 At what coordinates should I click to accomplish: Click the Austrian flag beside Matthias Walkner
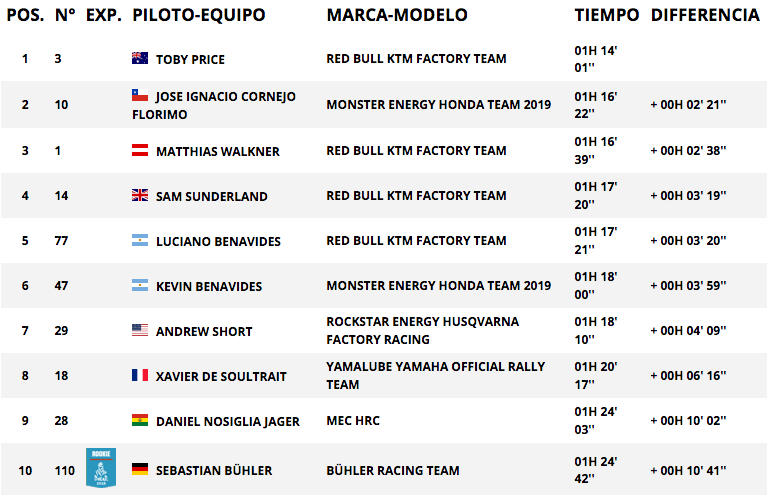[x=140, y=150]
